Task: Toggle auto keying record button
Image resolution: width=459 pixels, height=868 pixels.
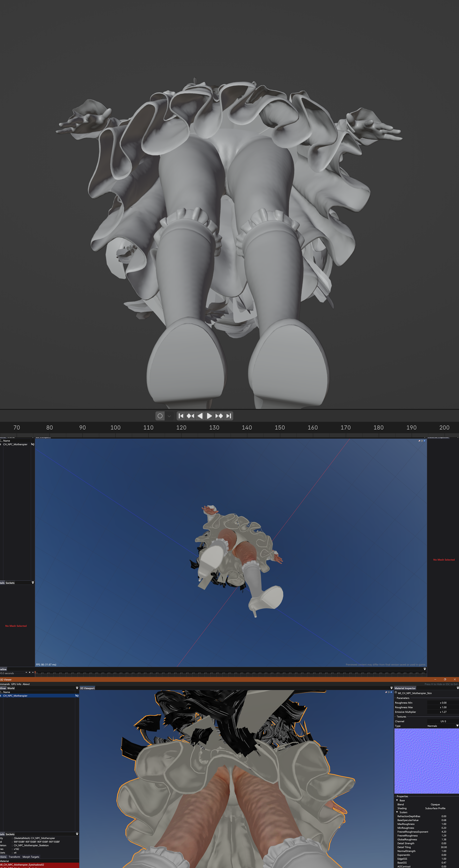Action: (160, 416)
